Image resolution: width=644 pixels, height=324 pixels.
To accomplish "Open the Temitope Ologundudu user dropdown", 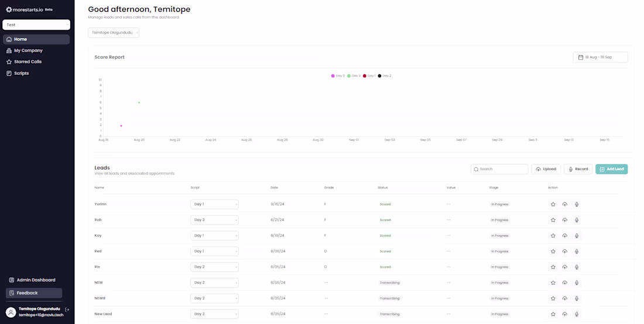I will (x=114, y=33).
